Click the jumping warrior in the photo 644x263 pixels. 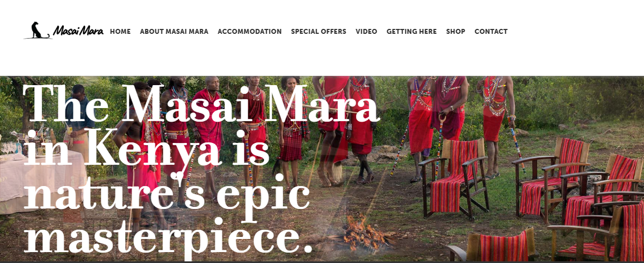click(334, 129)
